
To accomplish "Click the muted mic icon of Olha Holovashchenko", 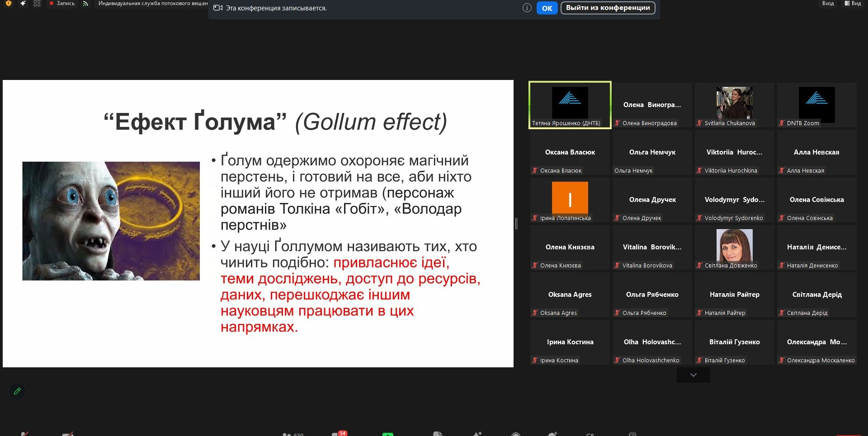I will [617, 360].
